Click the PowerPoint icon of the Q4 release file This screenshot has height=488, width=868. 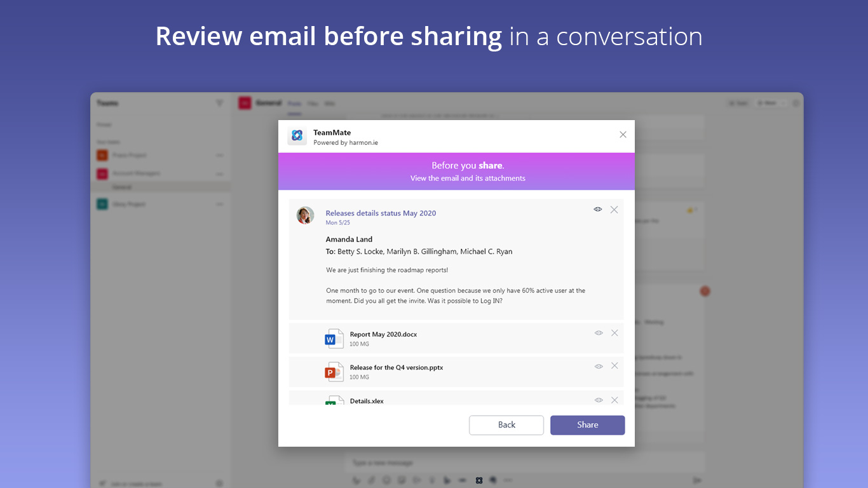point(334,372)
